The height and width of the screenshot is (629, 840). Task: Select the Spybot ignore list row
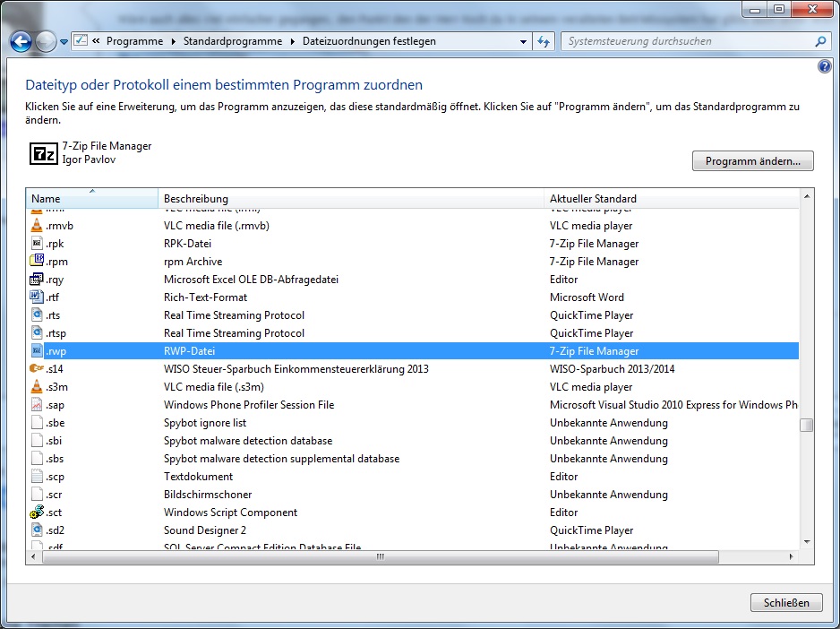(x=412, y=423)
